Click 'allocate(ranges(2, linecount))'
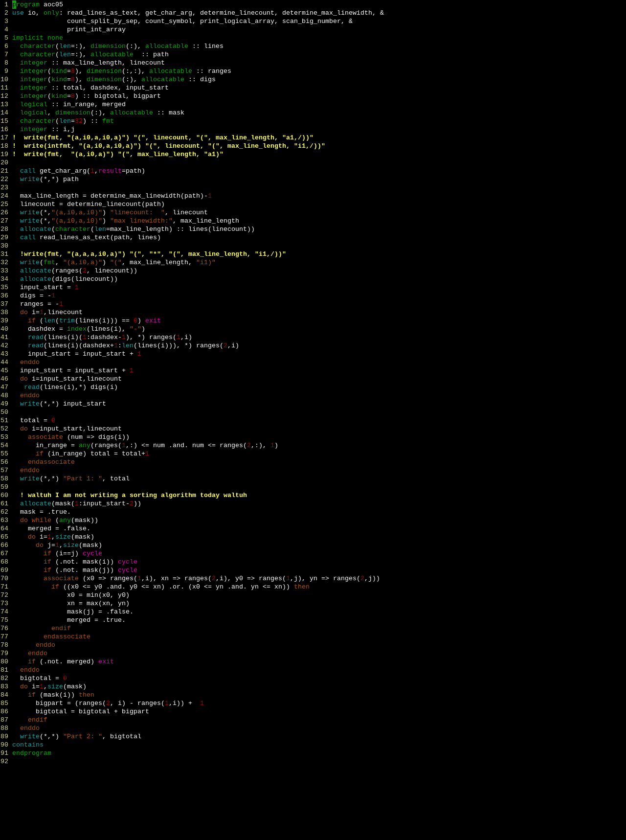The height and width of the screenshot is (840, 626). [x=79, y=271]
